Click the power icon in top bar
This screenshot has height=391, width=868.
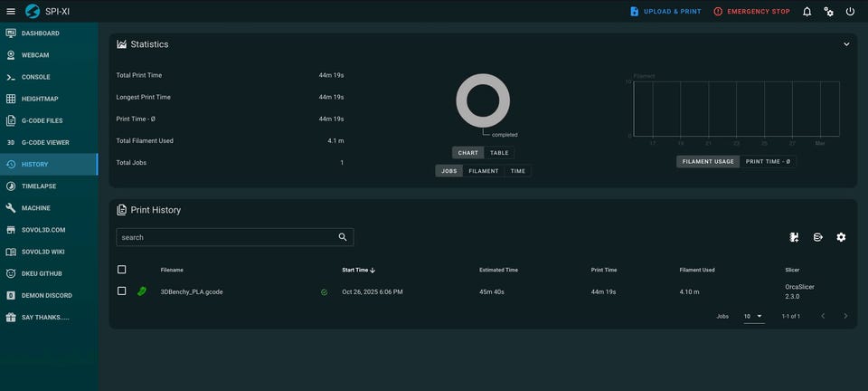coord(850,12)
